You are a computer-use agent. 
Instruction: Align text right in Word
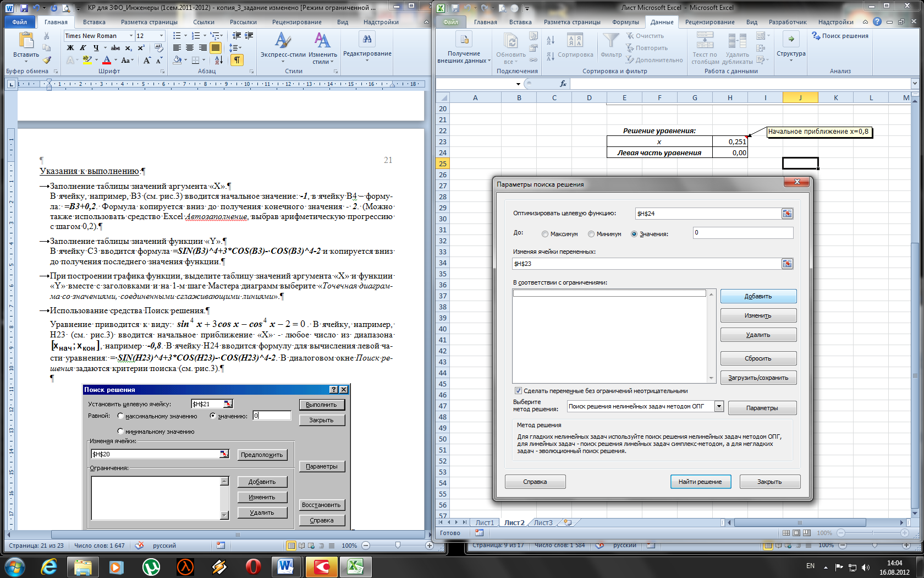tap(203, 48)
